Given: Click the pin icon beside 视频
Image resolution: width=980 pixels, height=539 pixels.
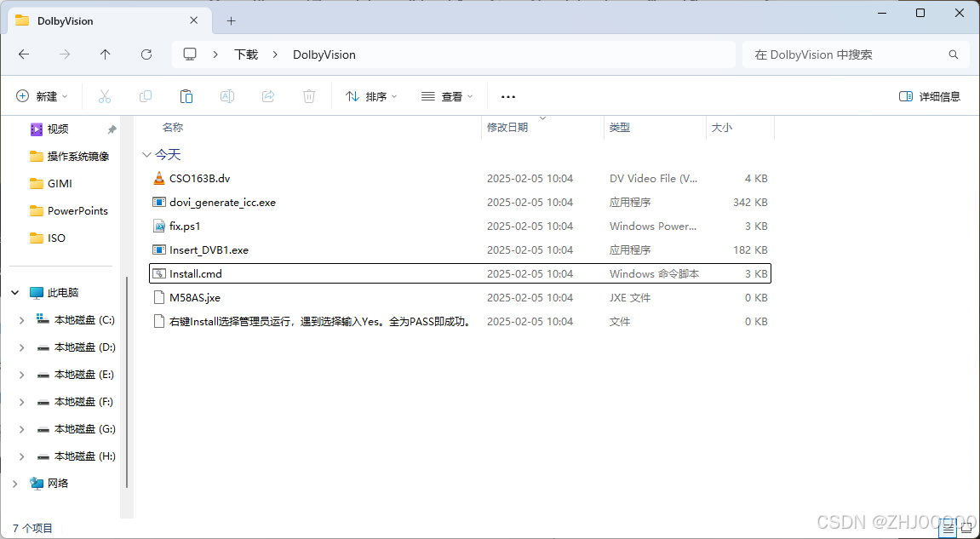Looking at the screenshot, I should point(112,129).
